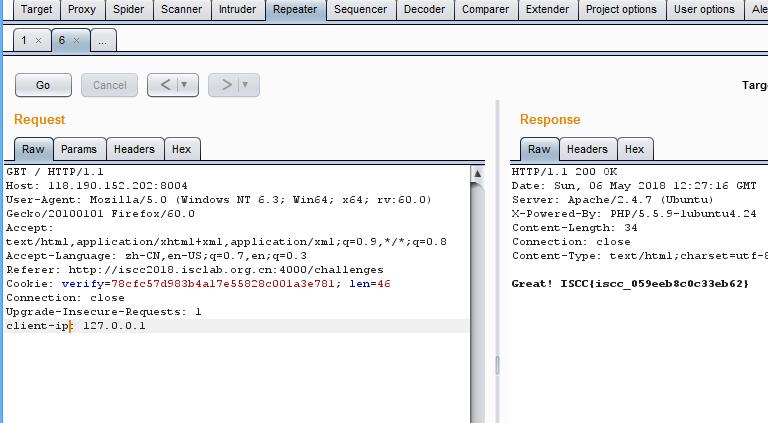Open the forward history dropdown arrow
Screen dimensions: 768x423
[245, 85]
